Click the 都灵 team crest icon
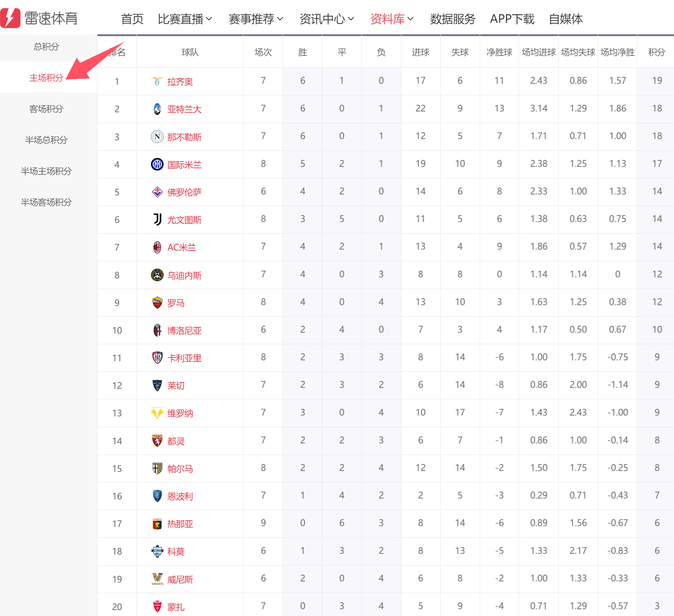 pyautogui.click(x=157, y=441)
